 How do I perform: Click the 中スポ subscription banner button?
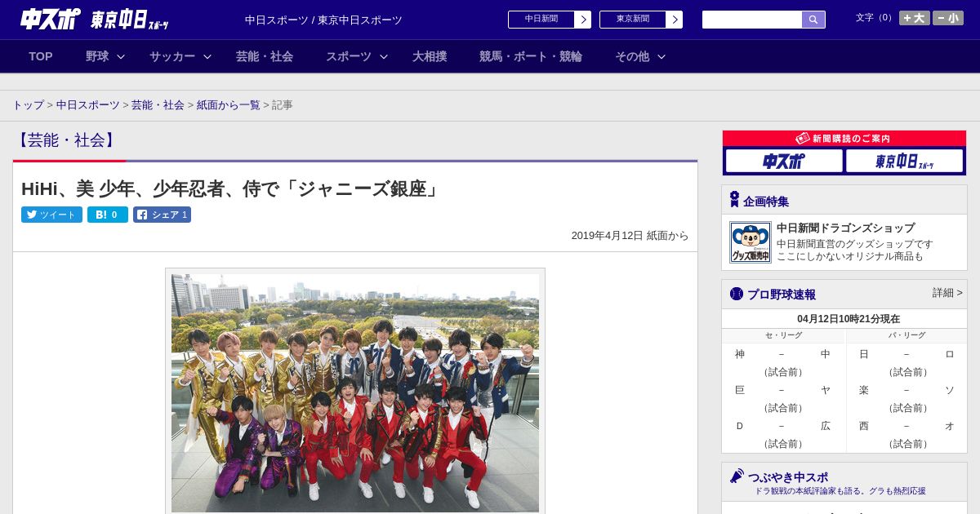[x=783, y=161]
